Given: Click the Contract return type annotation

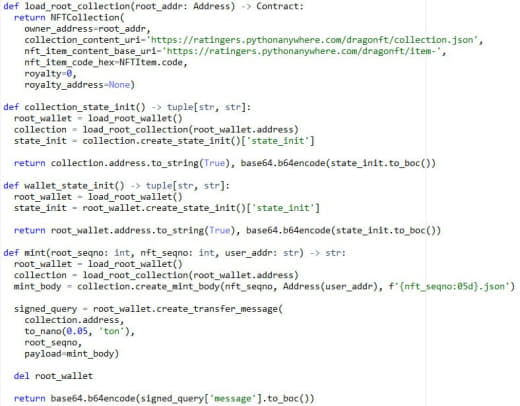Looking at the screenshot, I should point(277,6).
